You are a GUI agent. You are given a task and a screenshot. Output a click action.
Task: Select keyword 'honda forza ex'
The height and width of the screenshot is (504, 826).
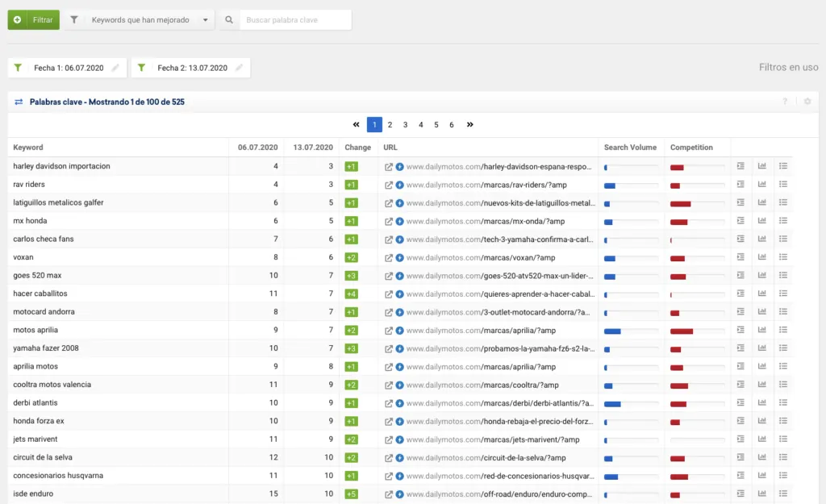(x=39, y=421)
